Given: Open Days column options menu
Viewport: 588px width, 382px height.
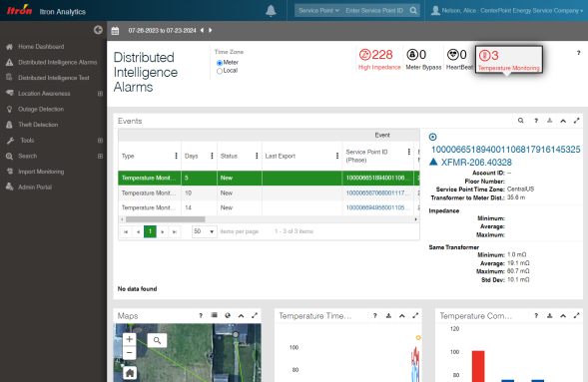Looking at the screenshot, I should 212,156.
